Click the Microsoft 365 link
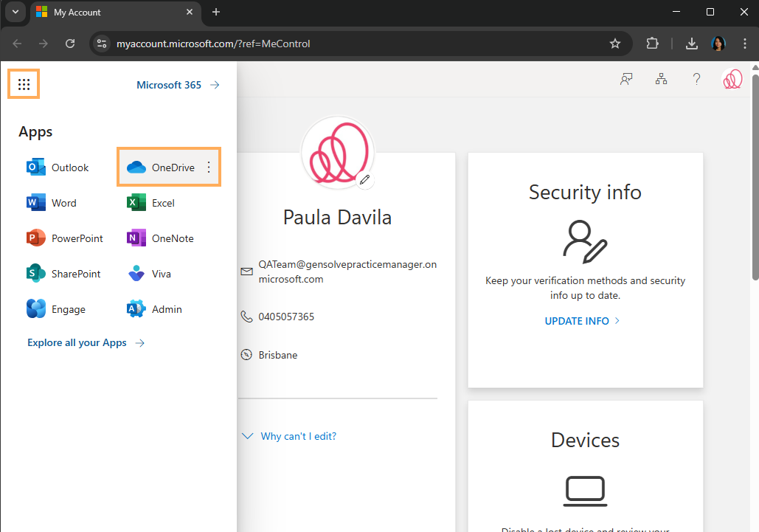Screen dimensions: 759x532 [178, 85]
